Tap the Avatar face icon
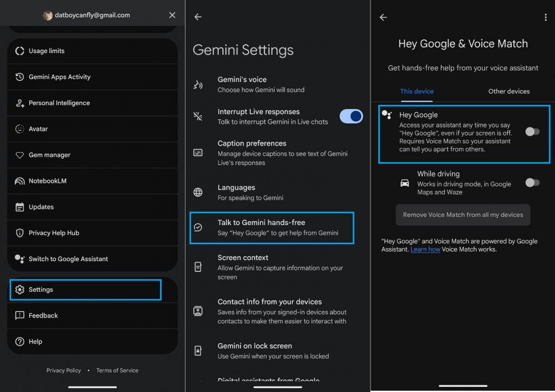This screenshot has width=555, height=392. click(x=19, y=129)
